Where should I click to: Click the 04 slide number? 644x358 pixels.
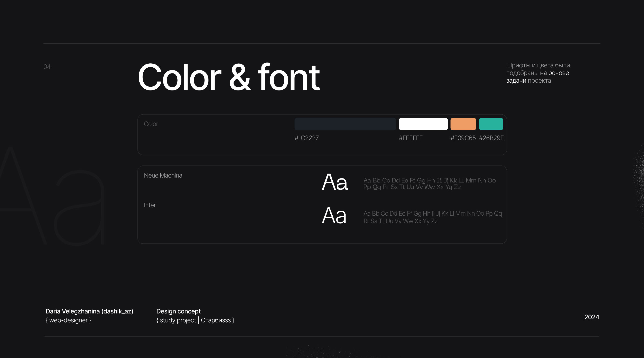tap(47, 67)
